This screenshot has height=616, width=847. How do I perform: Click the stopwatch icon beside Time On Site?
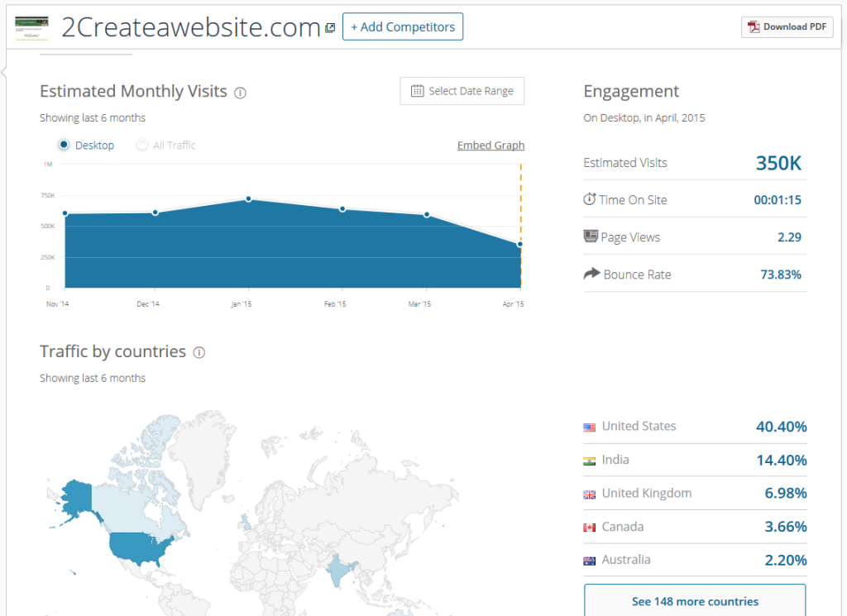[x=589, y=198]
